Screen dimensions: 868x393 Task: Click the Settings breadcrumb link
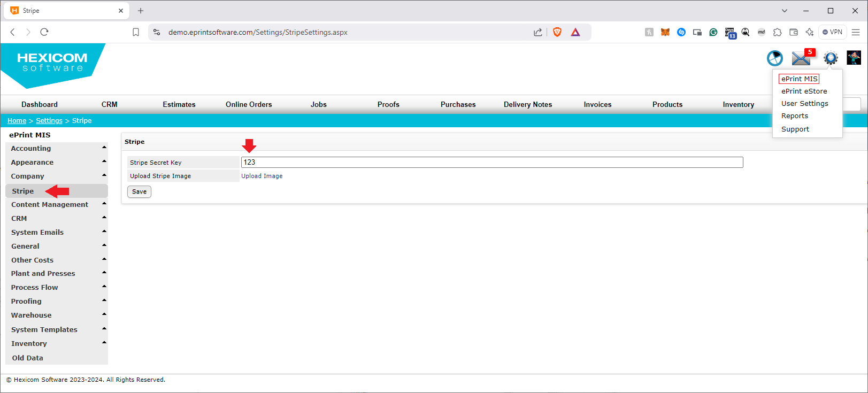(x=49, y=120)
